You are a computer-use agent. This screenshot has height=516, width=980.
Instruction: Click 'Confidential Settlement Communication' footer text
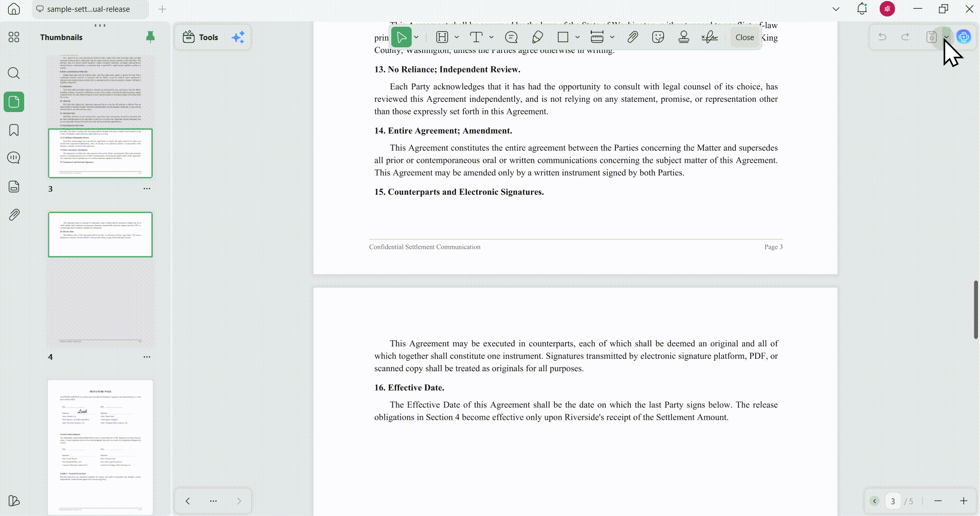425,247
